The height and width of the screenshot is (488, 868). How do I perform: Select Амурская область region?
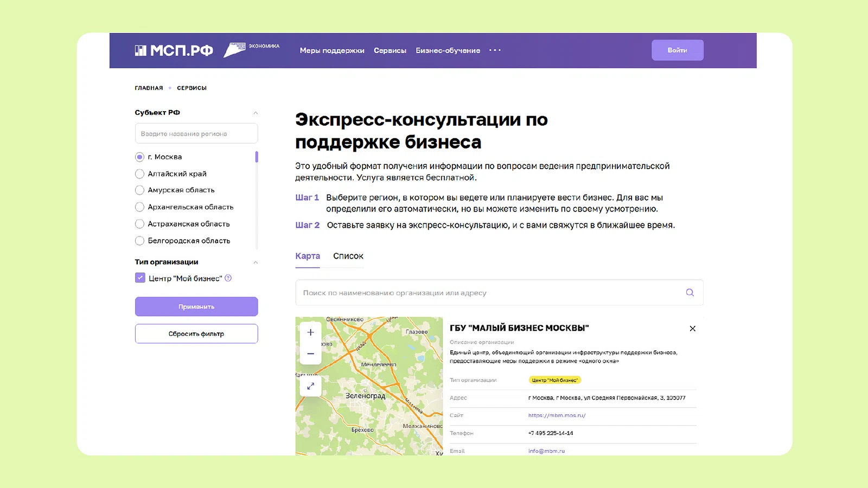tap(139, 190)
